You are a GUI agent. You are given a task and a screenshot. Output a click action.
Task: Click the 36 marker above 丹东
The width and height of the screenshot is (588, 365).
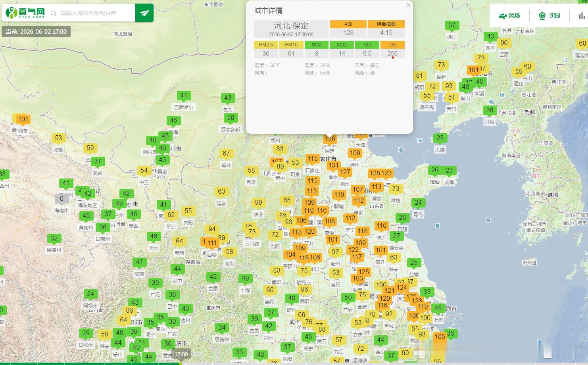490,110
